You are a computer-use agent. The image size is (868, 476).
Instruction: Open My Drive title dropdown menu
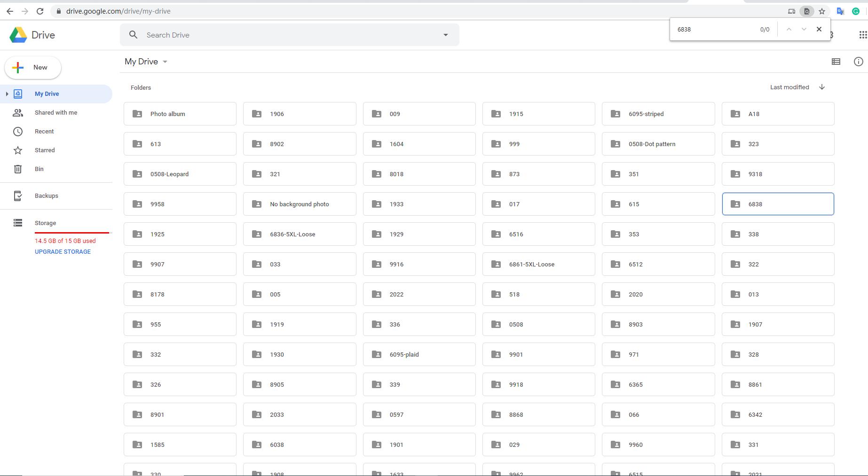coord(165,62)
